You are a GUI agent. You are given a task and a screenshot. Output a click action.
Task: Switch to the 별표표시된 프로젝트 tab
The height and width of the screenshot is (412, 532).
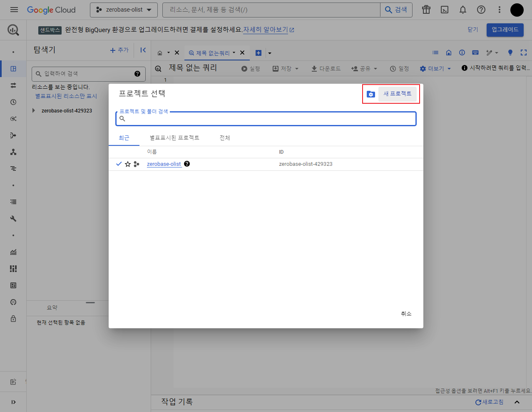tap(174, 138)
